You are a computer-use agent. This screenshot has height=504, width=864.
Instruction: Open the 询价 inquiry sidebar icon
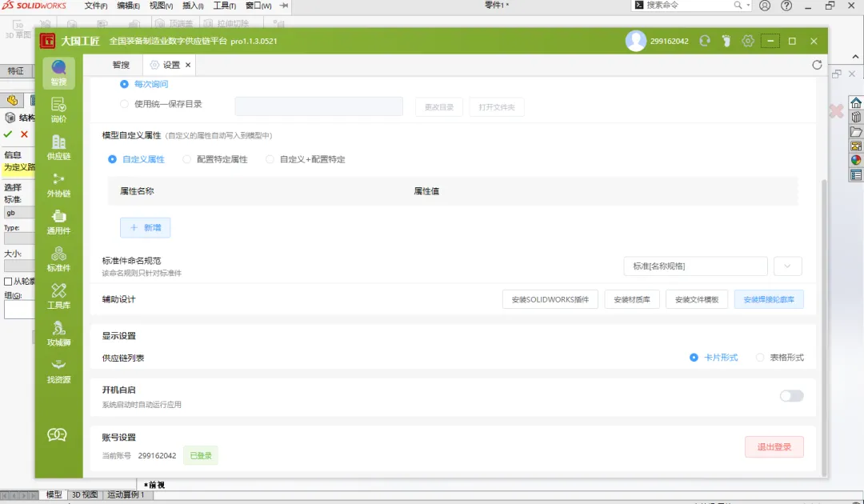pyautogui.click(x=59, y=110)
